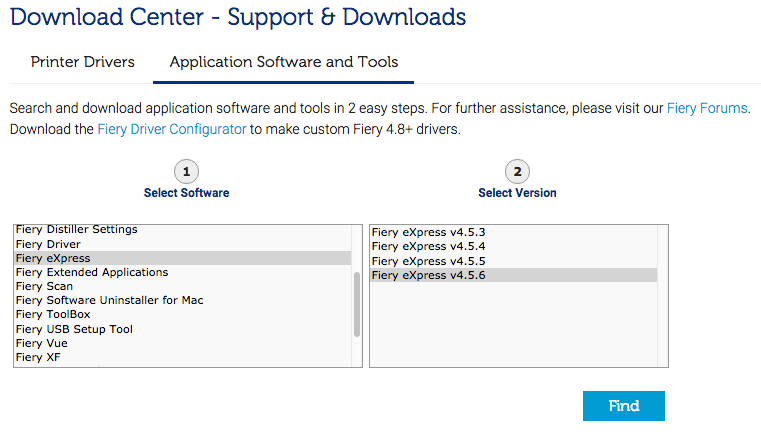Select Fiery Scan from the list
The image size is (761, 440).
tap(44, 286)
